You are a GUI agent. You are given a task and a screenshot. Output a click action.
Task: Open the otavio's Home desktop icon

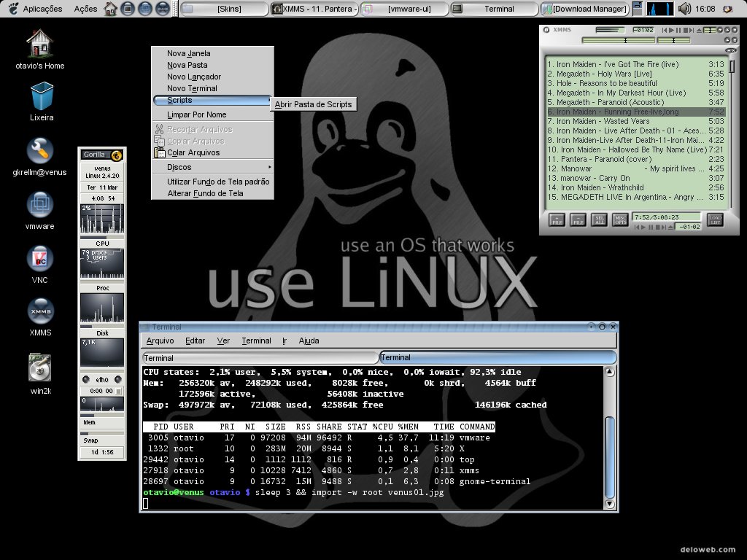coord(39,50)
